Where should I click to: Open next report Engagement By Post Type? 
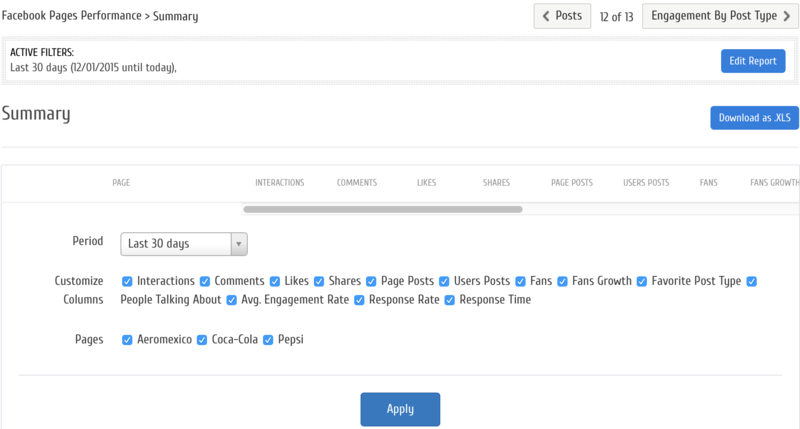719,16
